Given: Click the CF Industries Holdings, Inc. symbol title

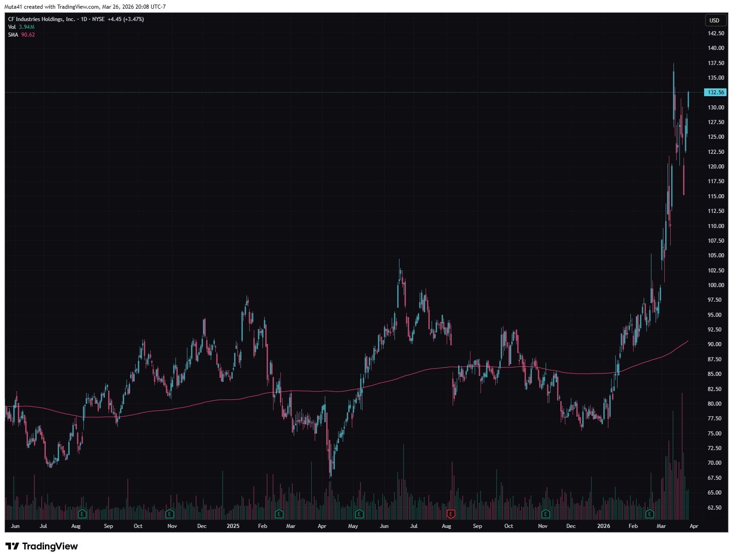Looking at the screenshot, I should click(42, 19).
